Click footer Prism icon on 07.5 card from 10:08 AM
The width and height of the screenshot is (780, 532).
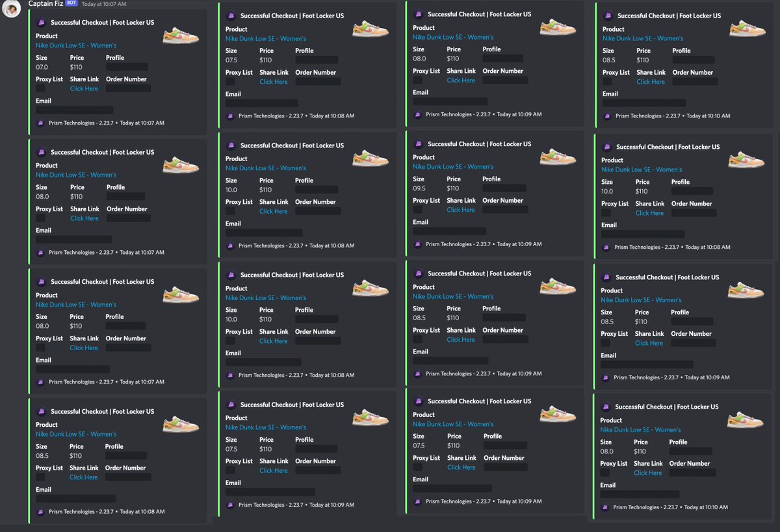click(x=230, y=116)
